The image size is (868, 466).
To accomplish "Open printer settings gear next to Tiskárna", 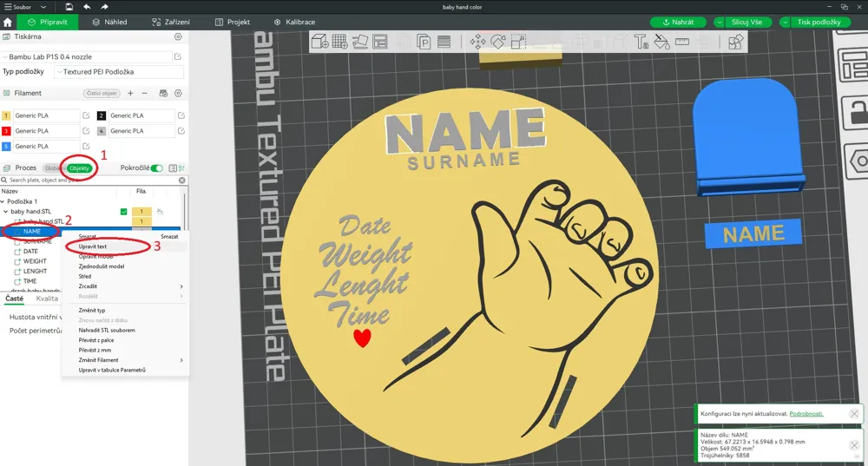I will pos(178,37).
